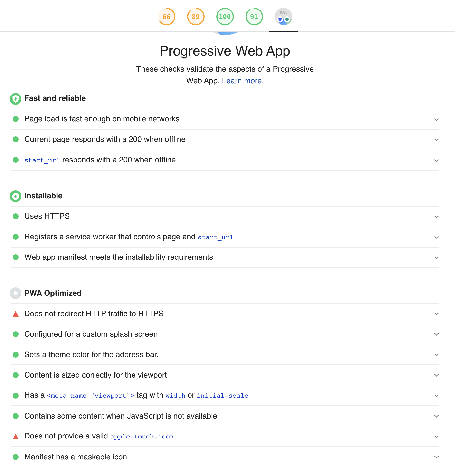
Task: Click green dot beside custom splash screen
Action: (x=16, y=334)
